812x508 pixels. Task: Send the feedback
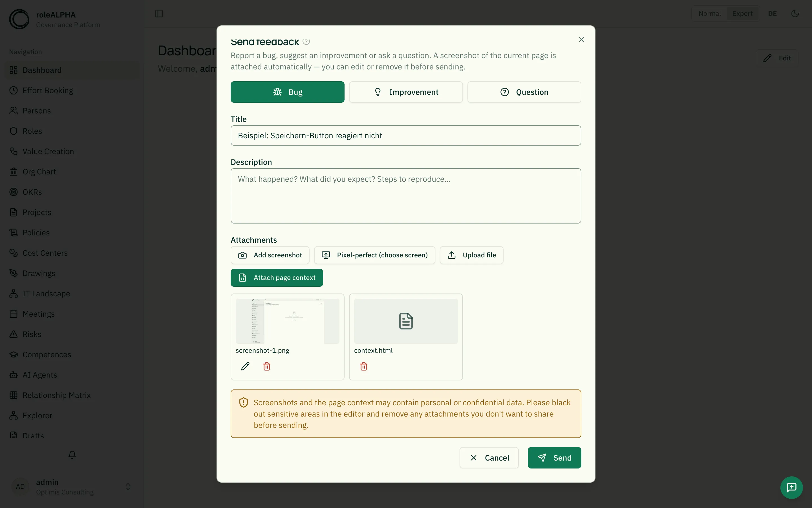coord(554,457)
